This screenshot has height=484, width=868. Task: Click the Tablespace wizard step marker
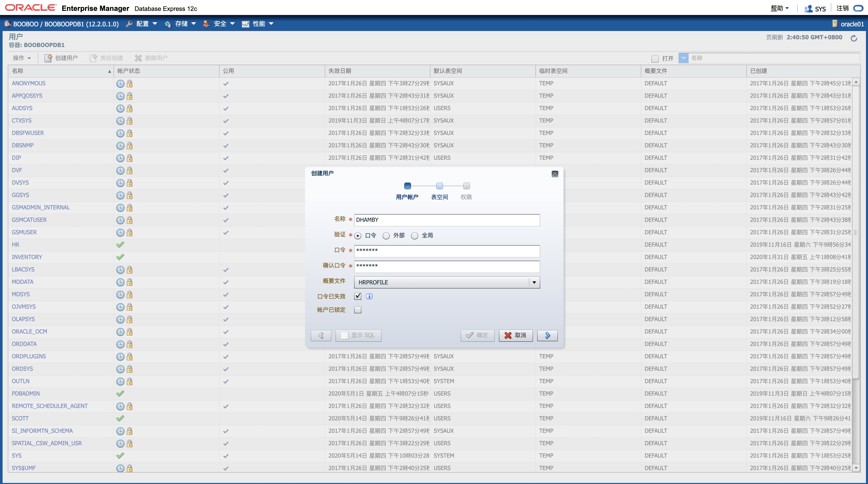pyautogui.click(x=439, y=186)
